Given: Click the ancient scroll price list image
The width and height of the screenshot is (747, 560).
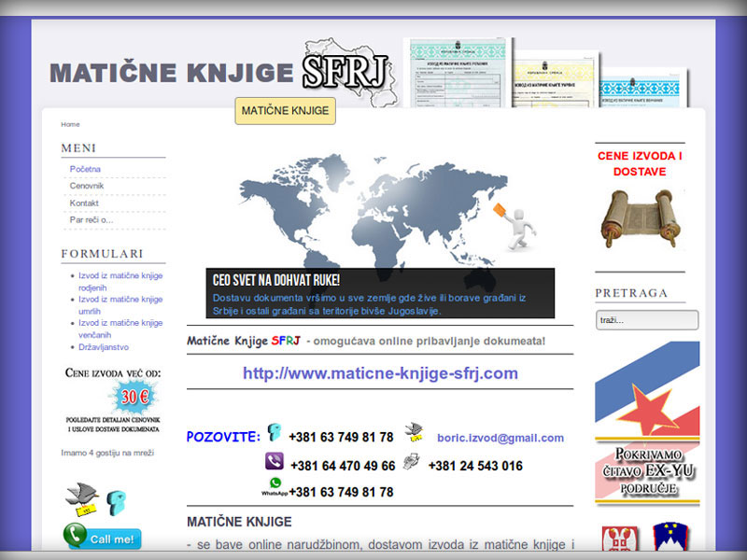Looking at the screenshot, I should coord(640,218).
